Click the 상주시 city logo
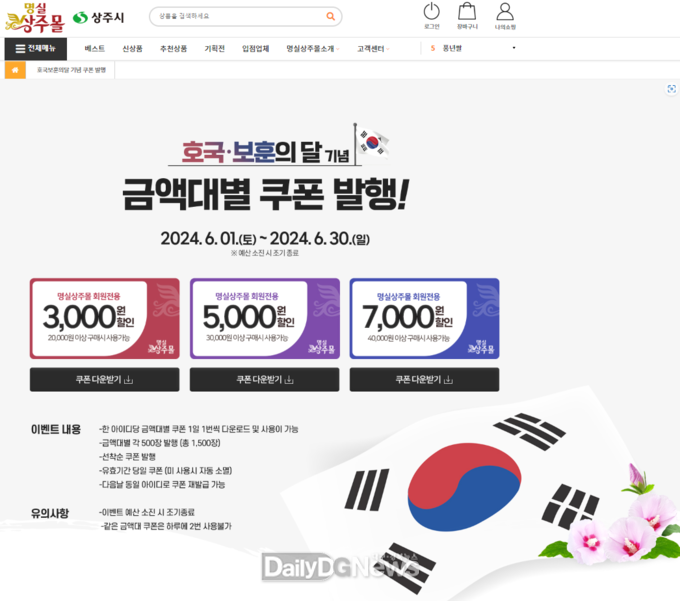Screen dimensions: 680x601 point(98,18)
